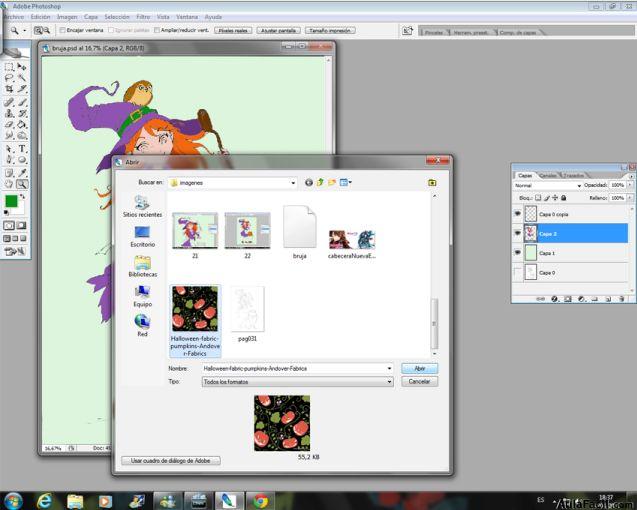Toggle lock all padlock icon
Viewport: 637px width, 510px height.
point(563,198)
